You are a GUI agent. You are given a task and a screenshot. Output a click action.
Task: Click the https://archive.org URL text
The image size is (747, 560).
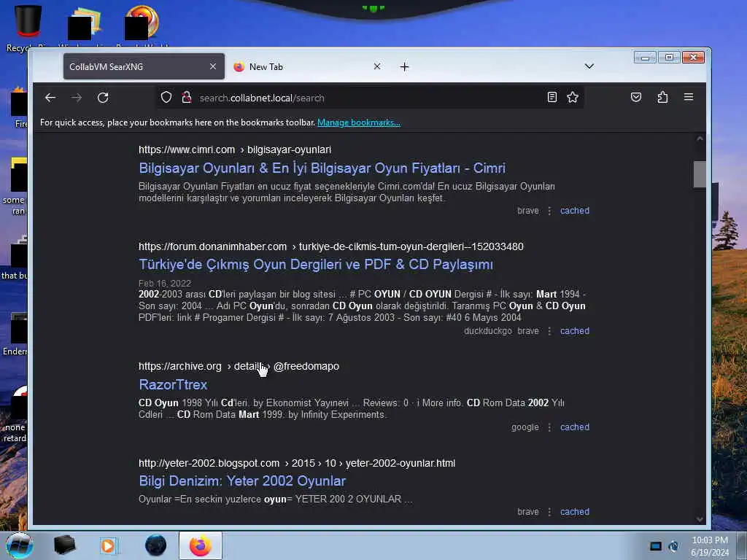[x=180, y=366]
